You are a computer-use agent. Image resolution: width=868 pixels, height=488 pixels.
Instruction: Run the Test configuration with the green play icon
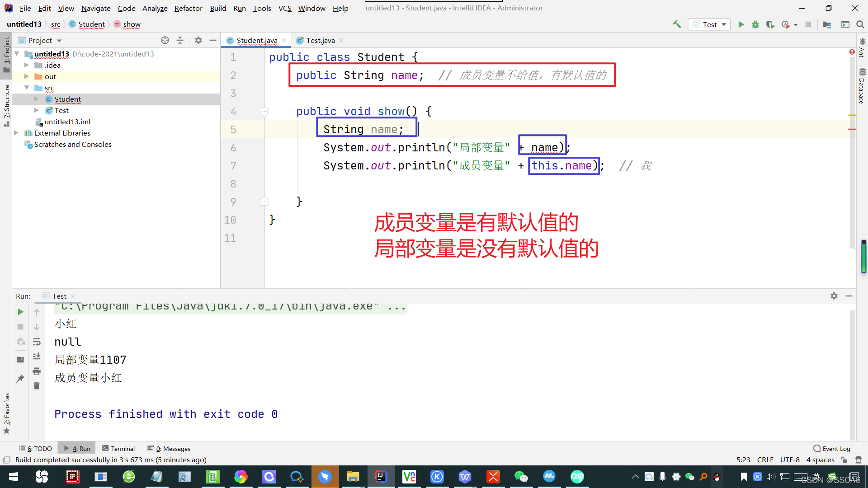[x=741, y=24]
